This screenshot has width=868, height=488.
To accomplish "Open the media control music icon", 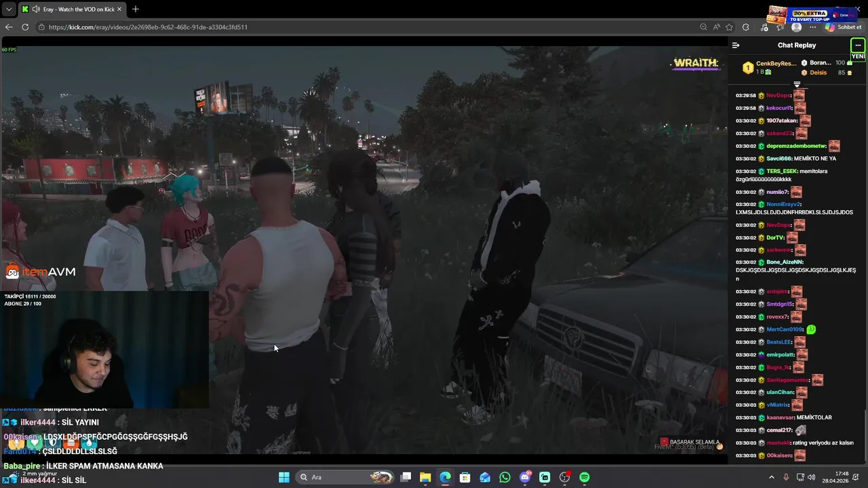I will tap(764, 27).
